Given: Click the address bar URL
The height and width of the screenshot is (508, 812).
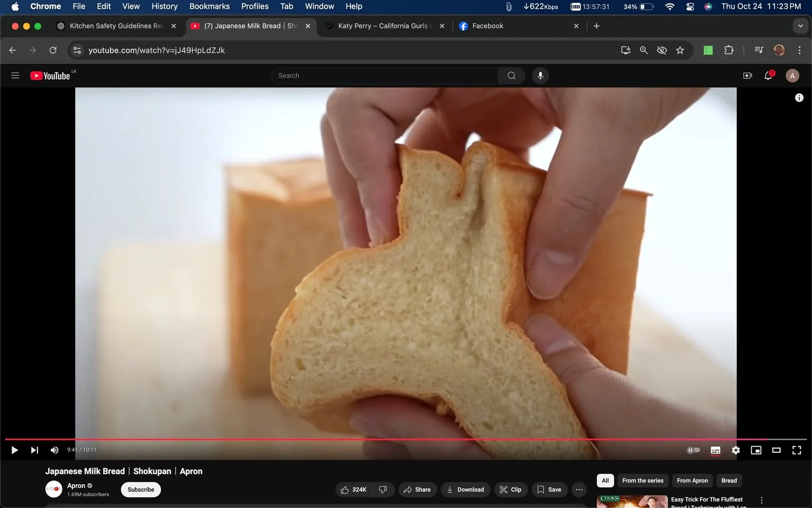Looking at the screenshot, I should click(156, 50).
